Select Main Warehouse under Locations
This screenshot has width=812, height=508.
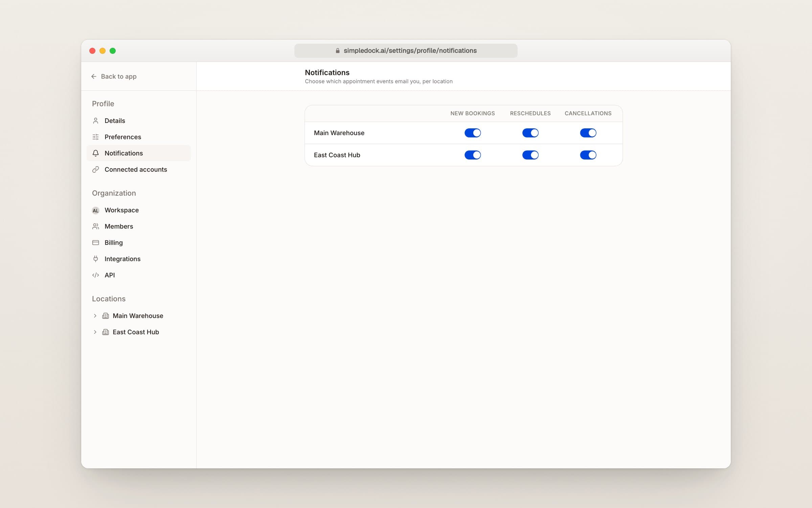(139, 316)
